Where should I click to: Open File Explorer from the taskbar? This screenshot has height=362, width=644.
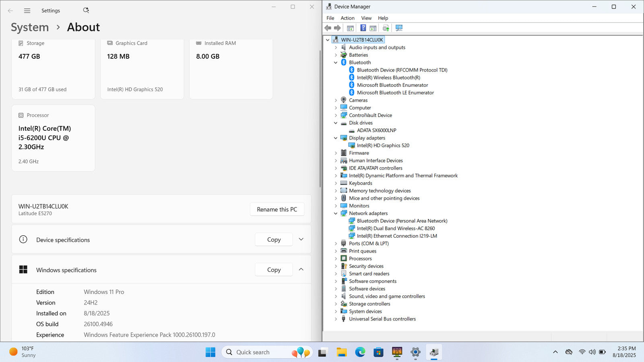tap(341, 352)
